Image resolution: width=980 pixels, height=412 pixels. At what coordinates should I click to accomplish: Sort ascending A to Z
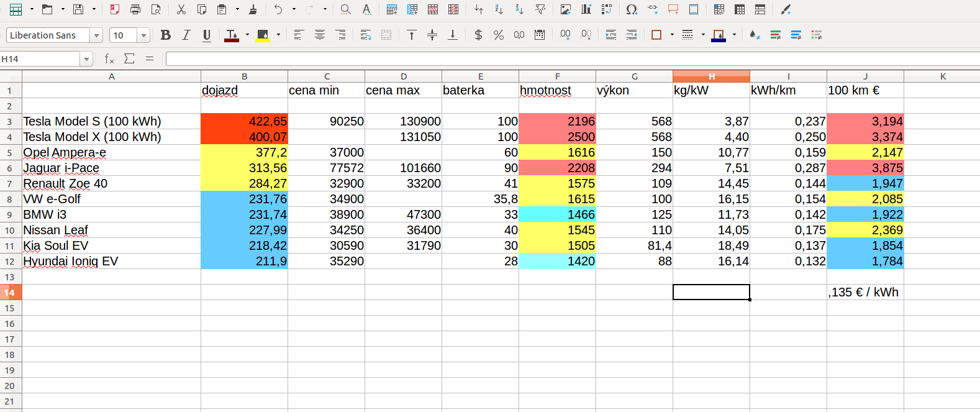499,9
